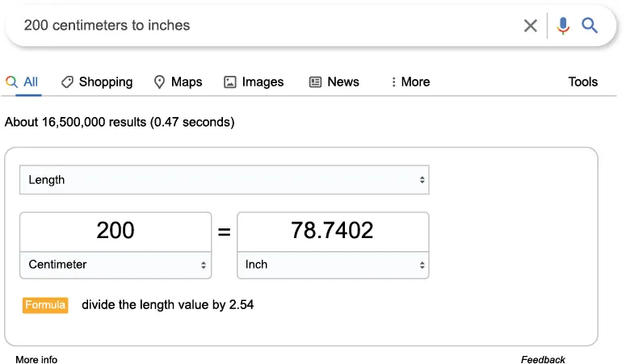Viewport: 626px width, 364px height.
Task: Open the Images tab label
Action: [x=263, y=82]
